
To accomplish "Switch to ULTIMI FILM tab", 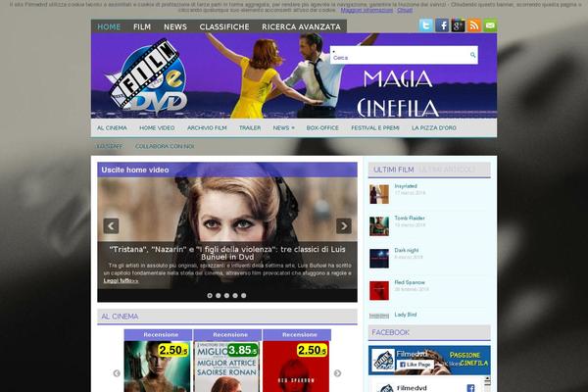I will click(x=394, y=170).
